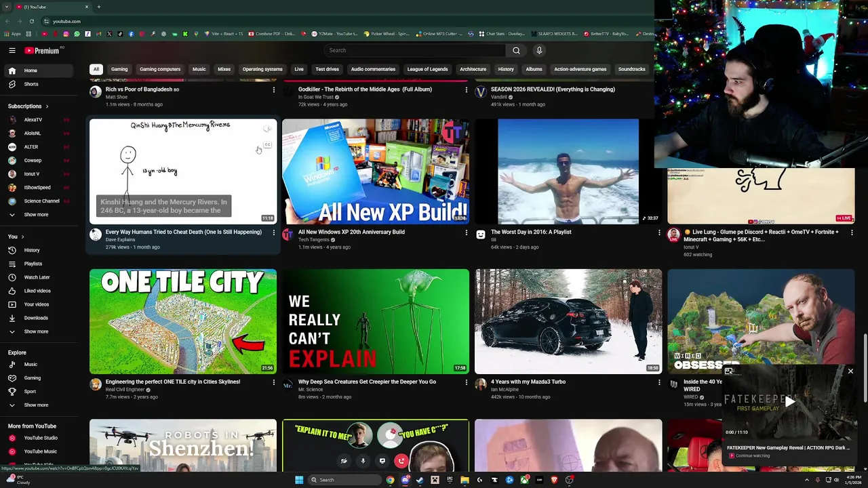Screen dimensions: 868x488
Task: Select the Test drives chip
Action: [327, 69]
